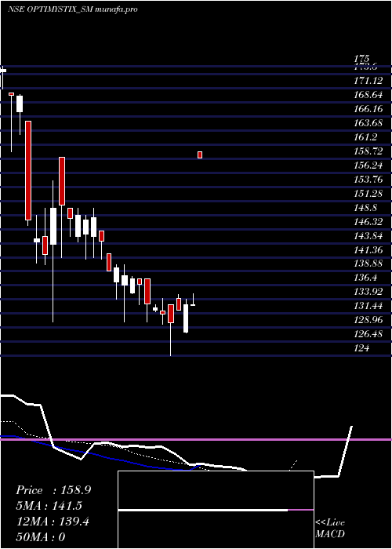This screenshot has width=392, height=549.
Task: Click the 163.68 price axis label
Action: pyautogui.click(x=368, y=123)
